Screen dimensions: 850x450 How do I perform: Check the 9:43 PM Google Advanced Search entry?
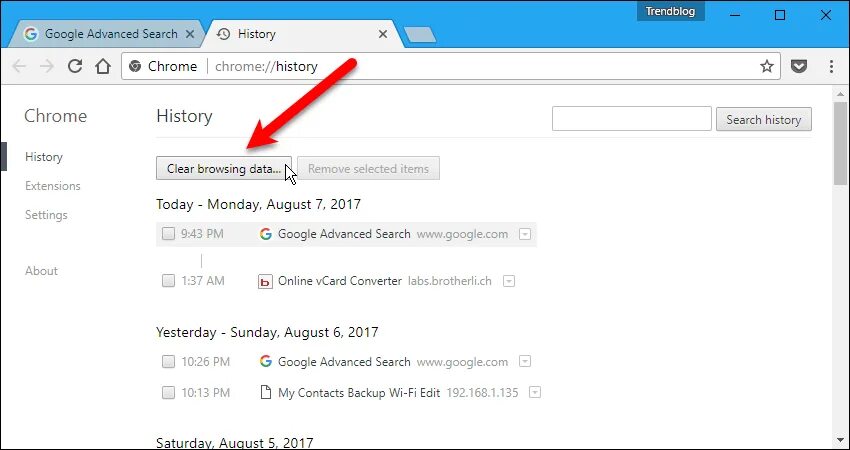tap(169, 234)
